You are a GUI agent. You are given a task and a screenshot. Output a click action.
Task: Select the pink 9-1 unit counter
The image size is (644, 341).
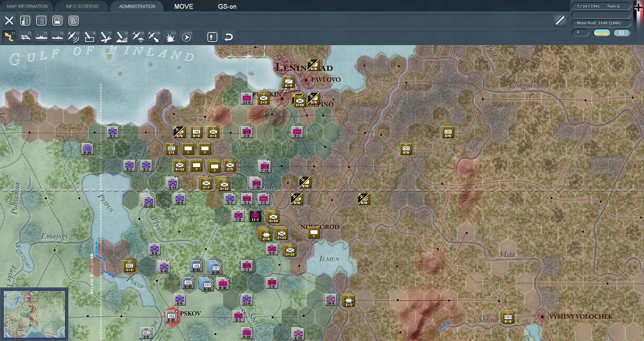[x=297, y=132]
